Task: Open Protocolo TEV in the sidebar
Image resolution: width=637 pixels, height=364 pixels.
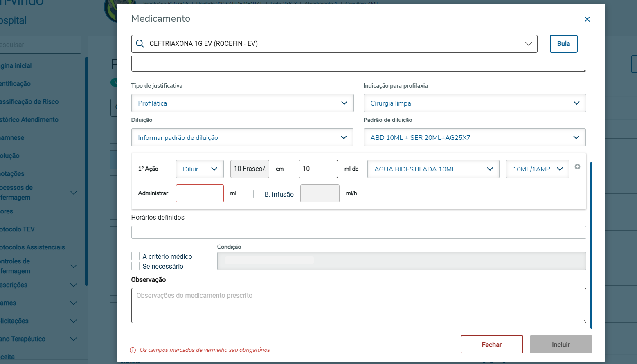Action: tap(17, 229)
